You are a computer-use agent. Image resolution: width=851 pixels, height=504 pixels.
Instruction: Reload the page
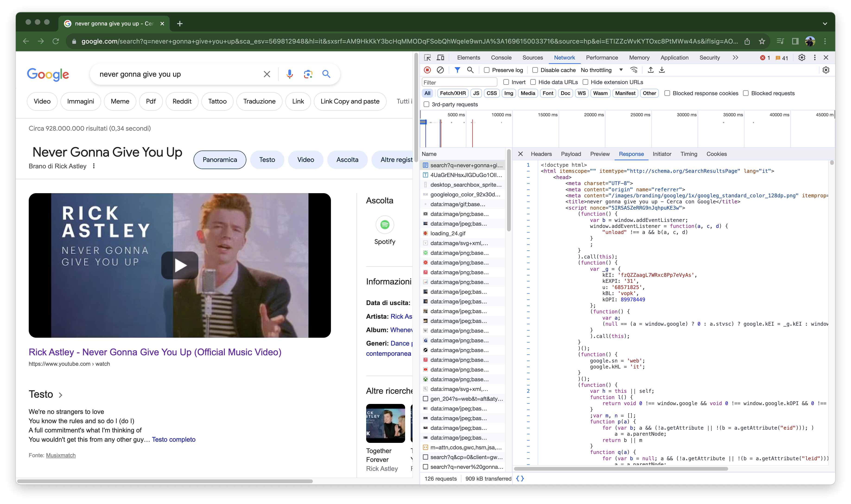pos(56,41)
